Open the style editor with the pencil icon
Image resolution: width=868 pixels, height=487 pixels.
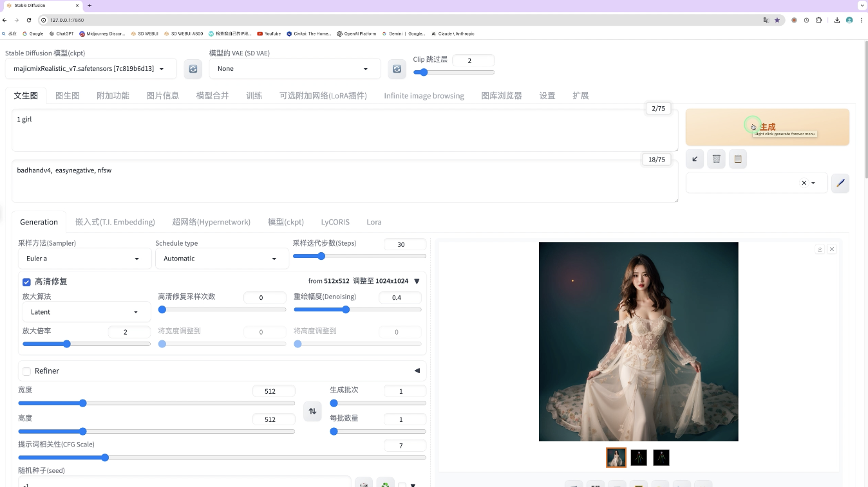click(840, 183)
